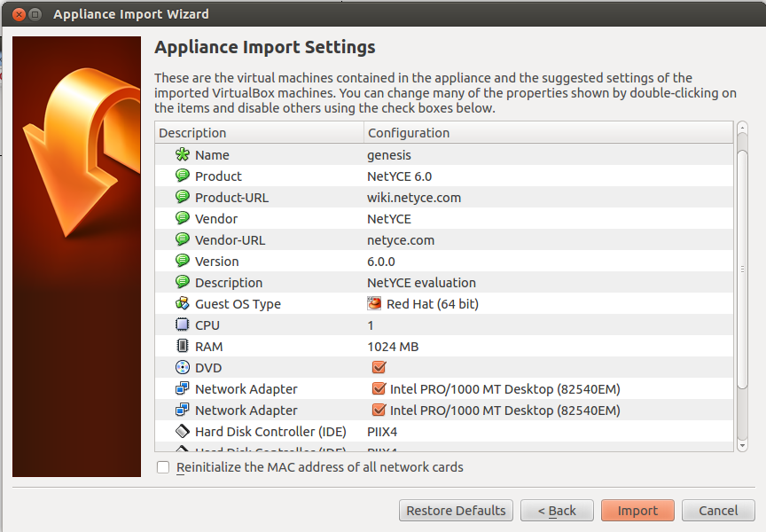Disable the second Network Adapter checkbox
Viewport: 766px width, 532px height.
point(379,411)
